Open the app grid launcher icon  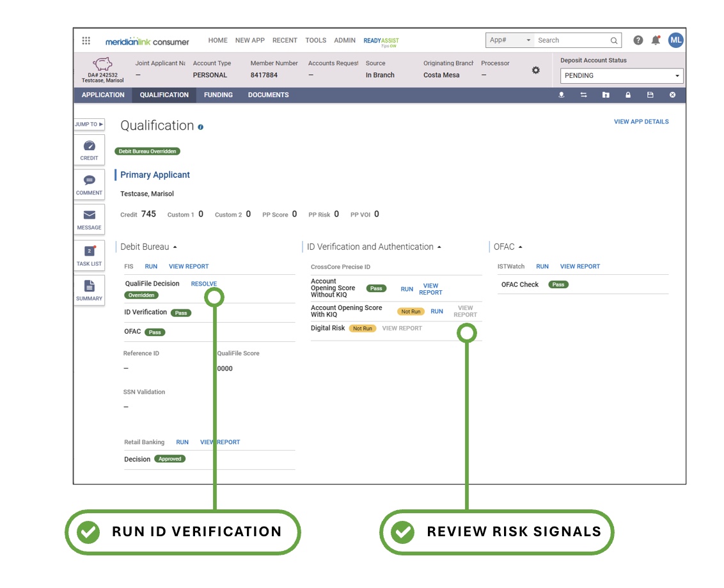pyautogui.click(x=86, y=40)
